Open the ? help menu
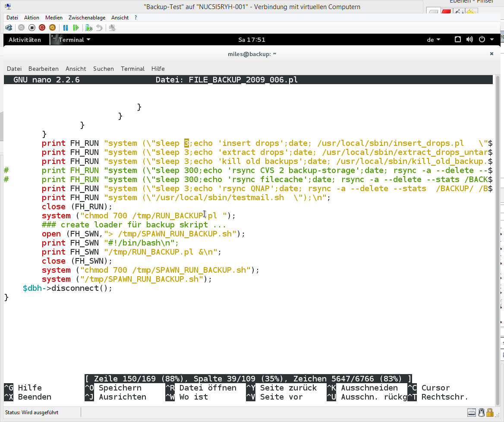Screen dimensions: 504x422 135,18
